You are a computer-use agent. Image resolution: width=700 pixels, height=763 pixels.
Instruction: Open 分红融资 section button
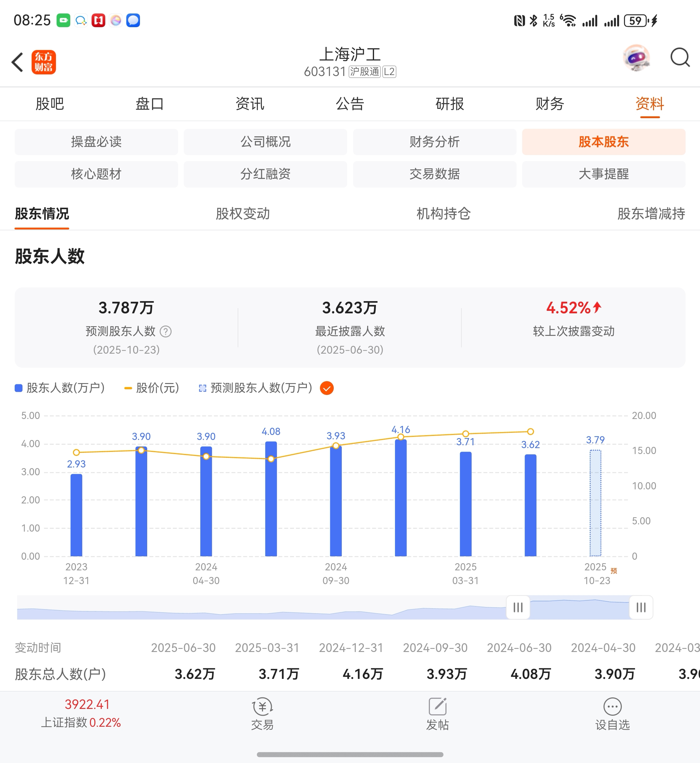265,174
